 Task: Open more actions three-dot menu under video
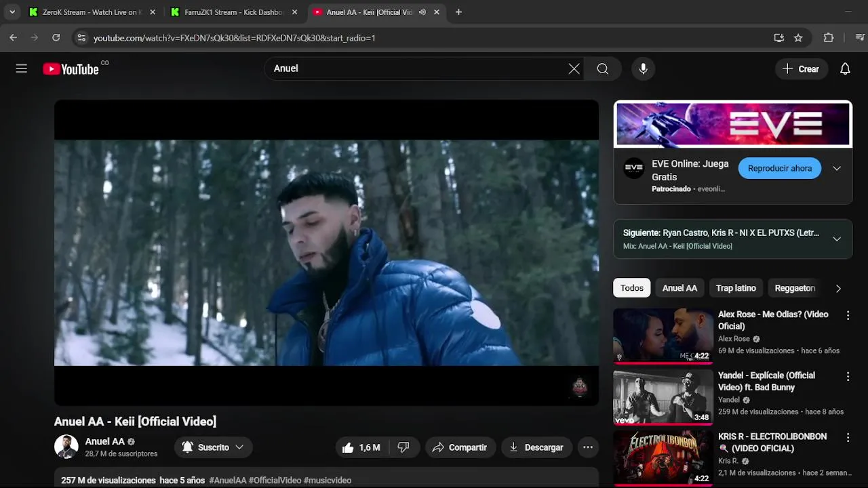588,447
